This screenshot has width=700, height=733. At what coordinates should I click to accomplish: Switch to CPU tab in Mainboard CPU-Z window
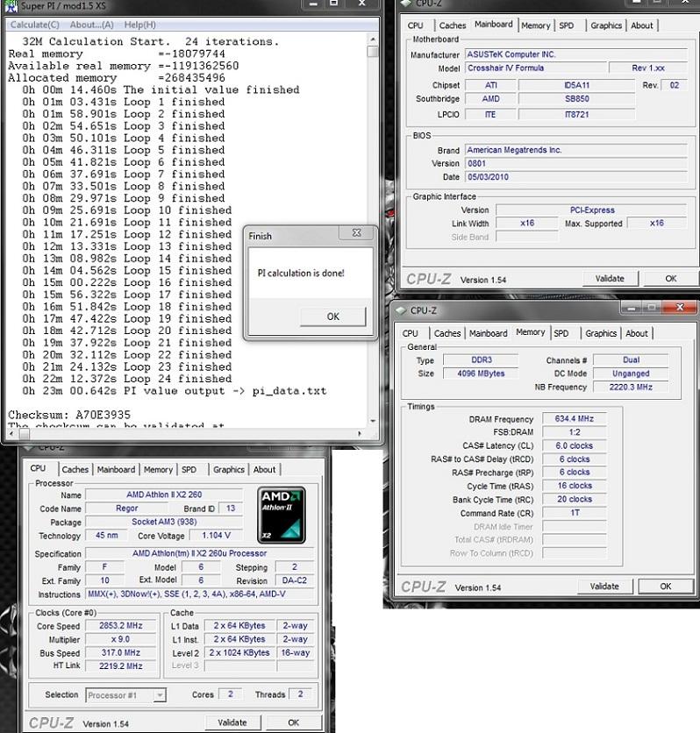coord(415,25)
